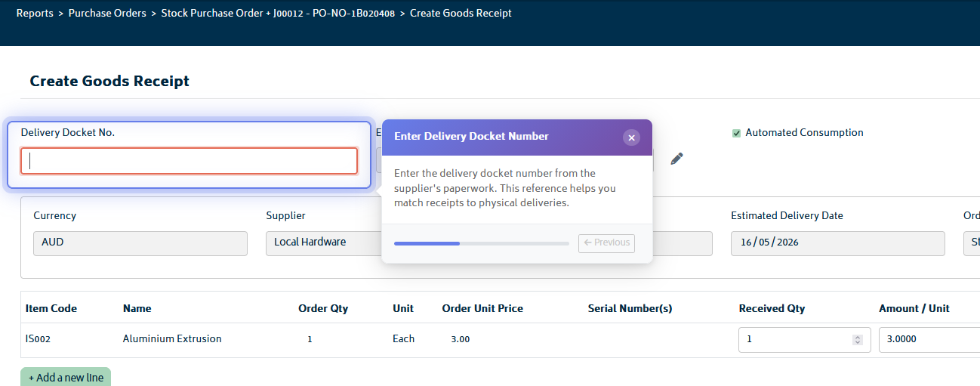This screenshot has width=980, height=386.
Task: Click the tour progress bar
Action: click(482, 243)
